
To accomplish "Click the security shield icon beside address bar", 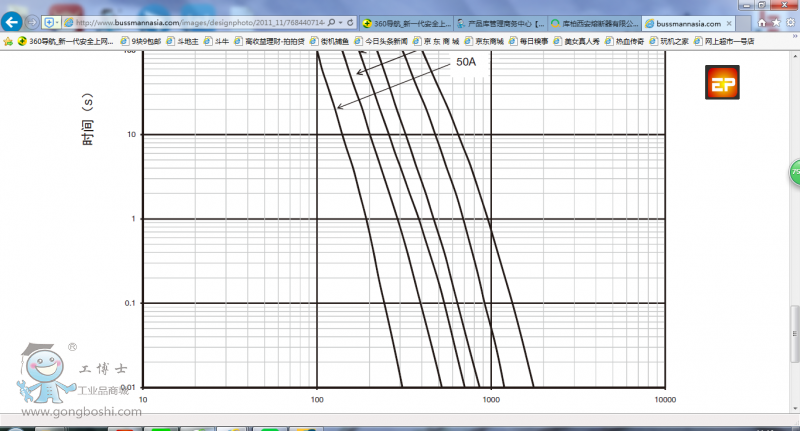I will click(48, 22).
